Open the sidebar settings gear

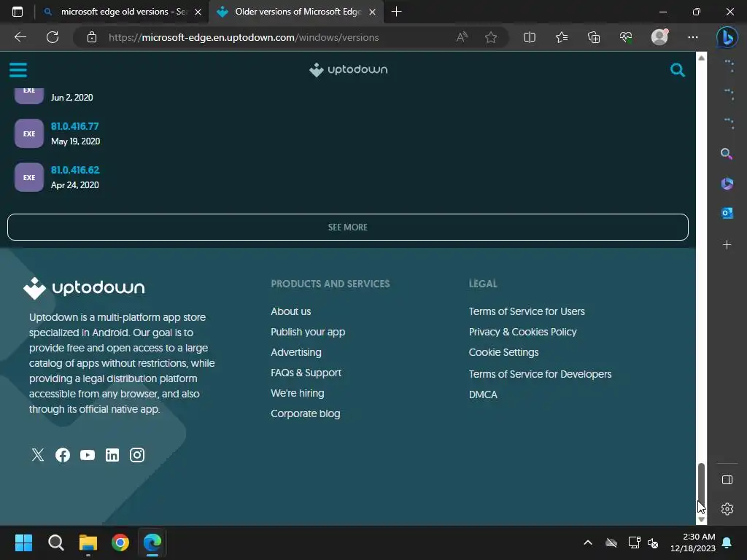coord(727,509)
